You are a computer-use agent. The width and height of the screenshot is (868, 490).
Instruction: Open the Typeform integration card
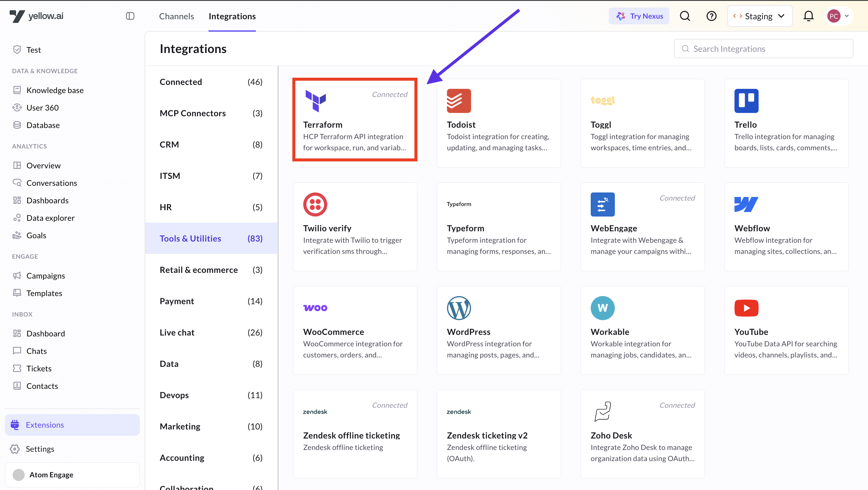point(499,227)
